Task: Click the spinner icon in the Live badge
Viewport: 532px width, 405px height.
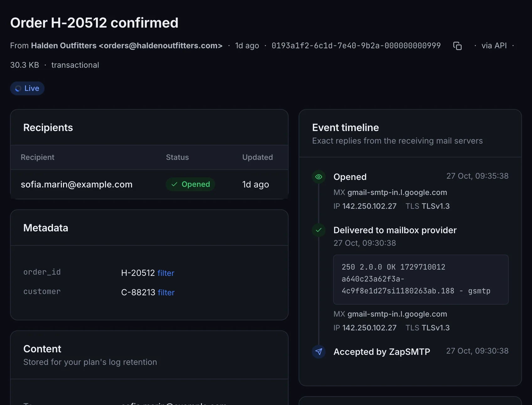Action: tap(18, 88)
